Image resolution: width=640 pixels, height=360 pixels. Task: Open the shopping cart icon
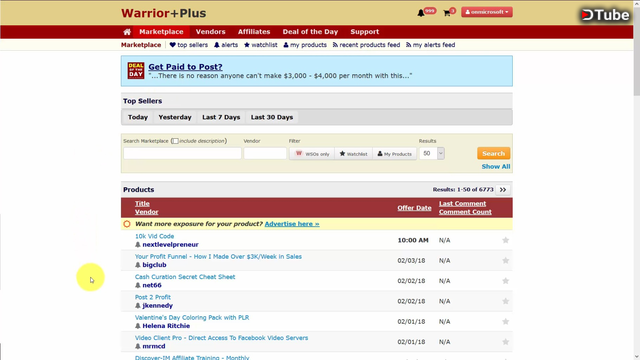tap(447, 13)
